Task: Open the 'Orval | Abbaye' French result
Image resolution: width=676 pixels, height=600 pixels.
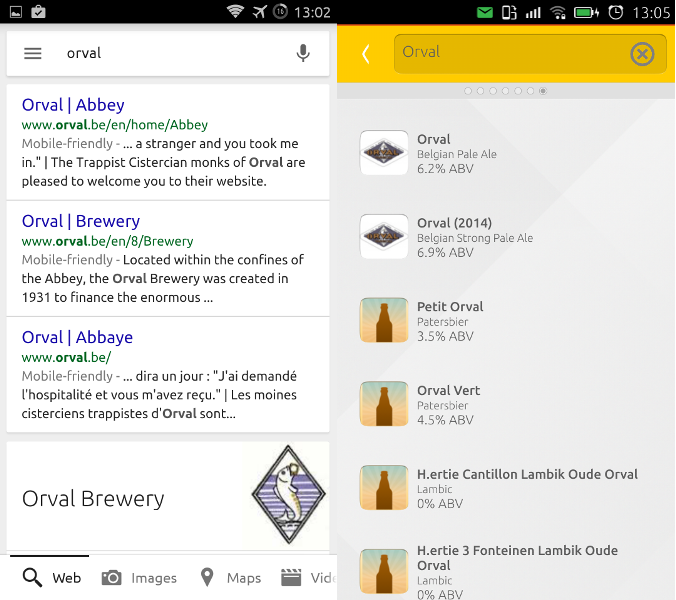Action: (x=77, y=337)
